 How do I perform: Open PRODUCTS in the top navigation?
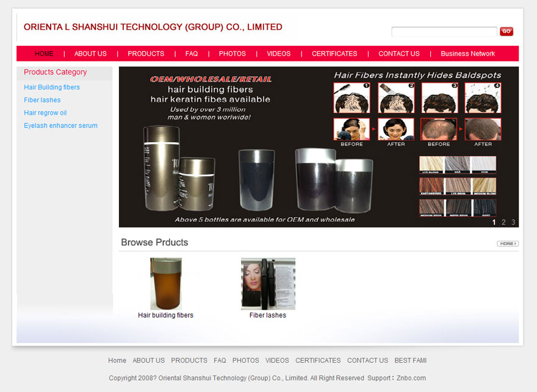pos(146,54)
